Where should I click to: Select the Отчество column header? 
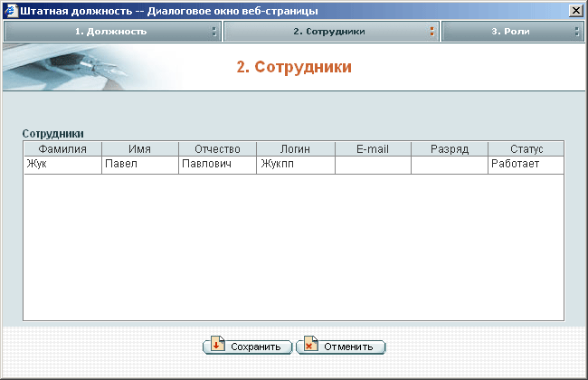(x=217, y=149)
